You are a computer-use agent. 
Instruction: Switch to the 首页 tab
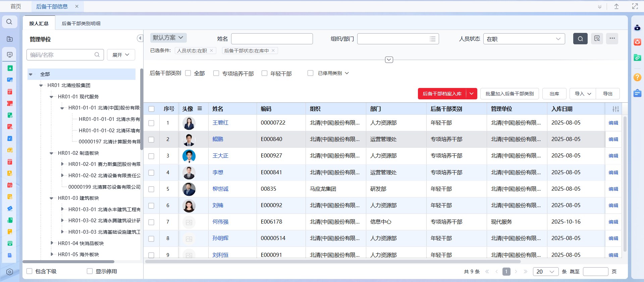coord(16,6)
